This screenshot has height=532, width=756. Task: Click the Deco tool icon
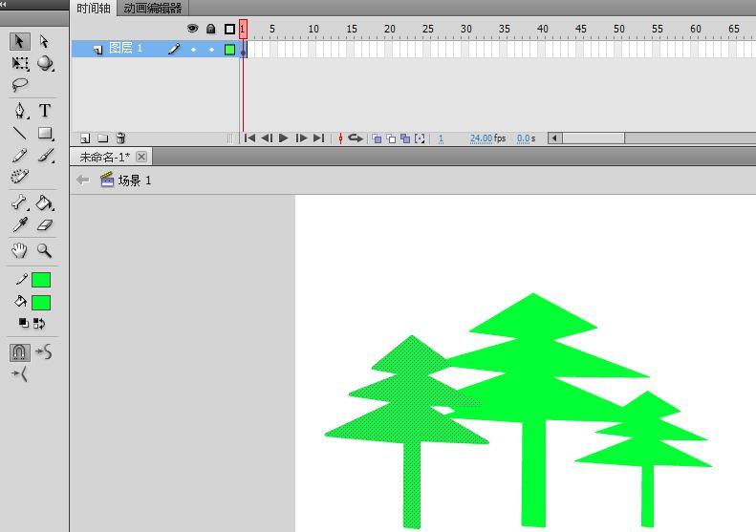point(20,177)
